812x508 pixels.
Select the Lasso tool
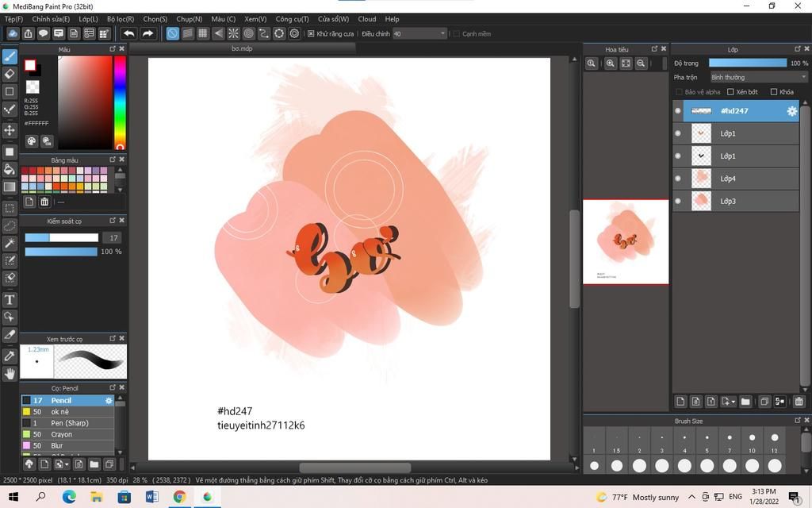point(10,226)
